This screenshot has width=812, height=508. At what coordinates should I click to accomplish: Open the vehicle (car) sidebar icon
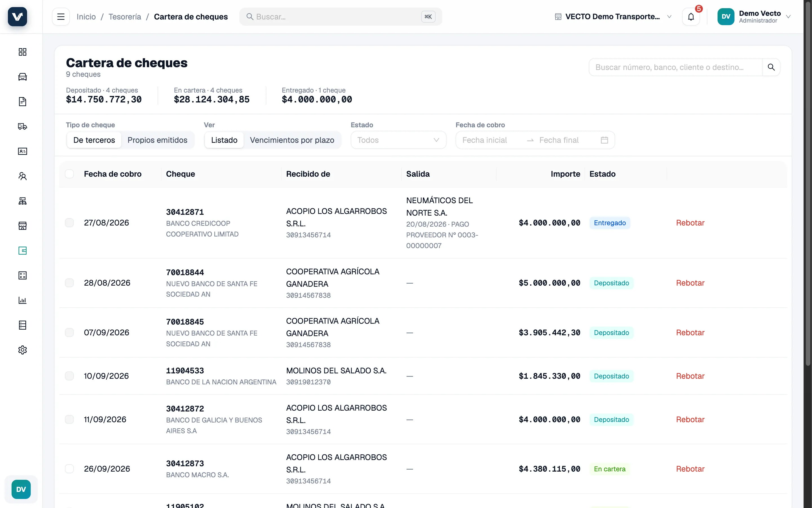click(23, 76)
